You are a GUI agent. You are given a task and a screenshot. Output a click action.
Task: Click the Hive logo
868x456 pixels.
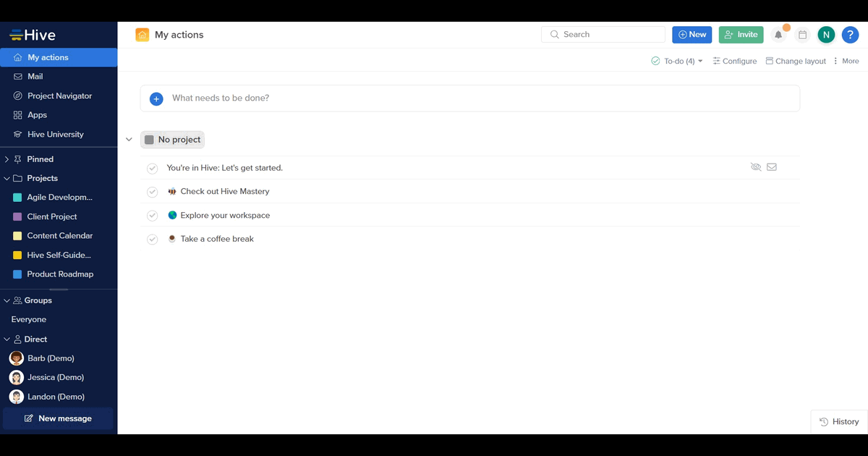tap(33, 35)
